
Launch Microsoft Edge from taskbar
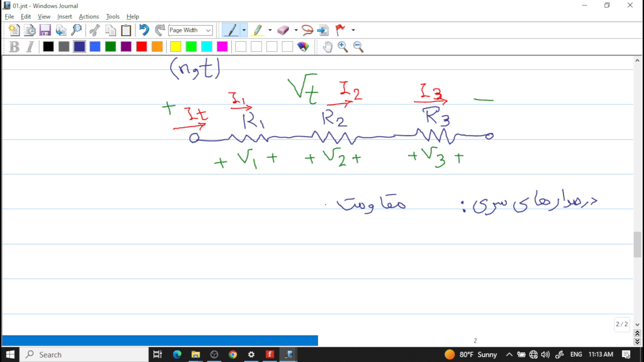[177, 355]
